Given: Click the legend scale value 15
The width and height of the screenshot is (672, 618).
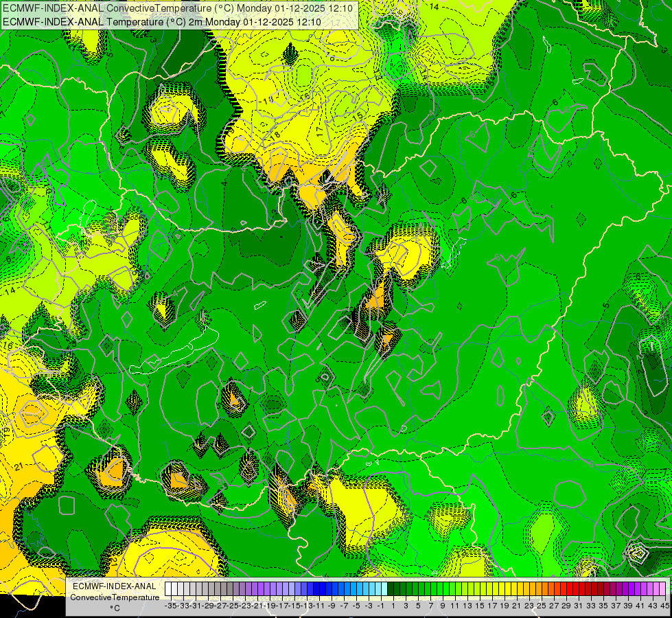Looking at the screenshot, I should pyautogui.click(x=480, y=606).
